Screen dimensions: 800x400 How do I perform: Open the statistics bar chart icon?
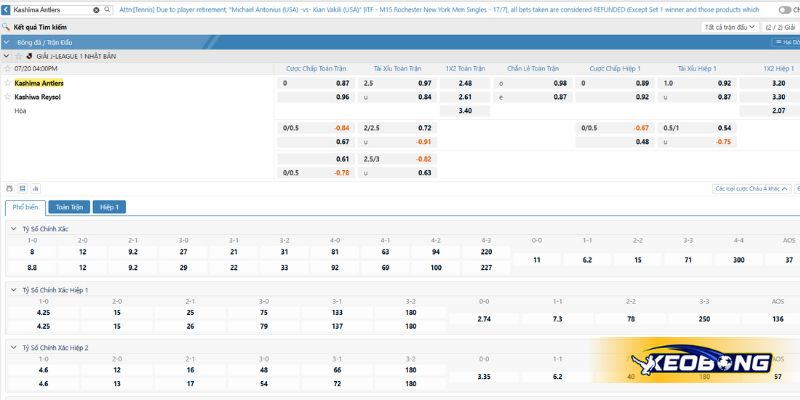(x=36, y=188)
